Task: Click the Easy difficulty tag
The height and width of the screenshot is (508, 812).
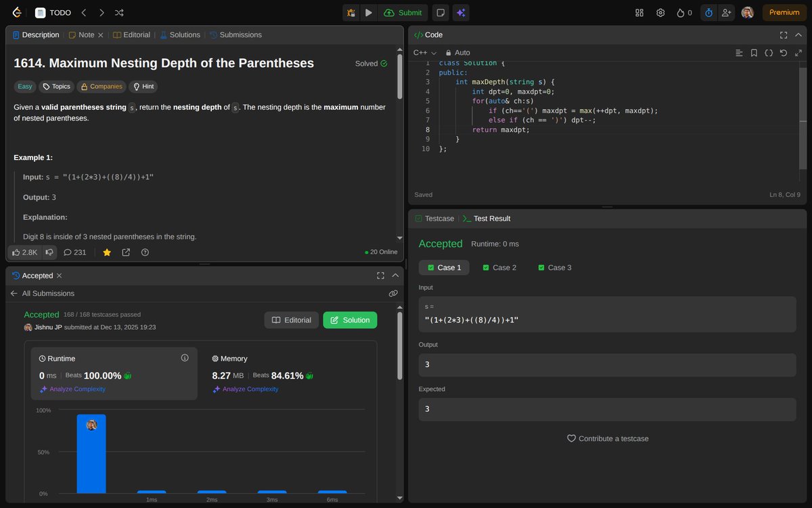Action: (x=25, y=87)
